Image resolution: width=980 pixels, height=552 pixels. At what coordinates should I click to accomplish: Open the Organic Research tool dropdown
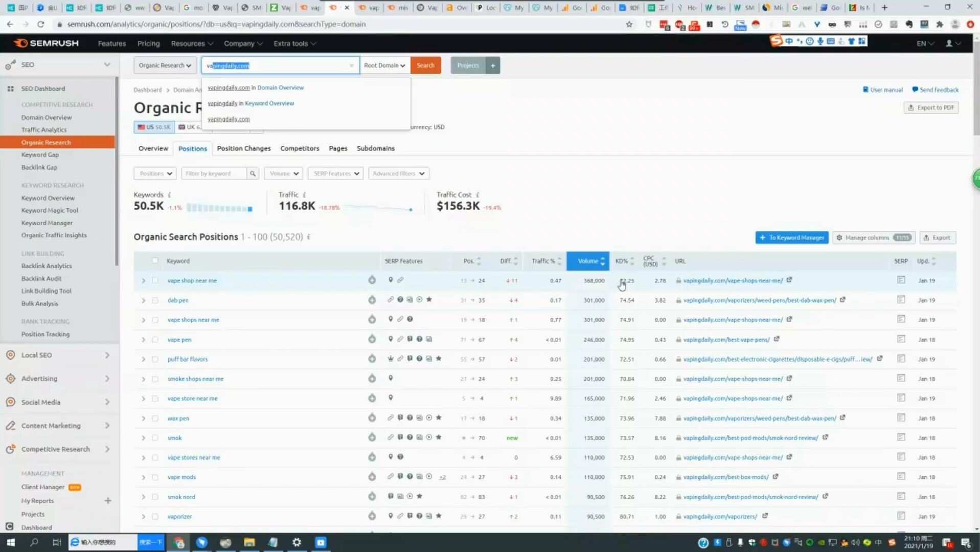(165, 65)
